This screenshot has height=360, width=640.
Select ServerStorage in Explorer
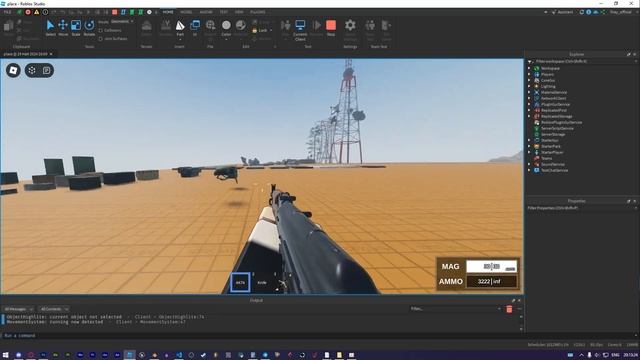[x=553, y=134]
